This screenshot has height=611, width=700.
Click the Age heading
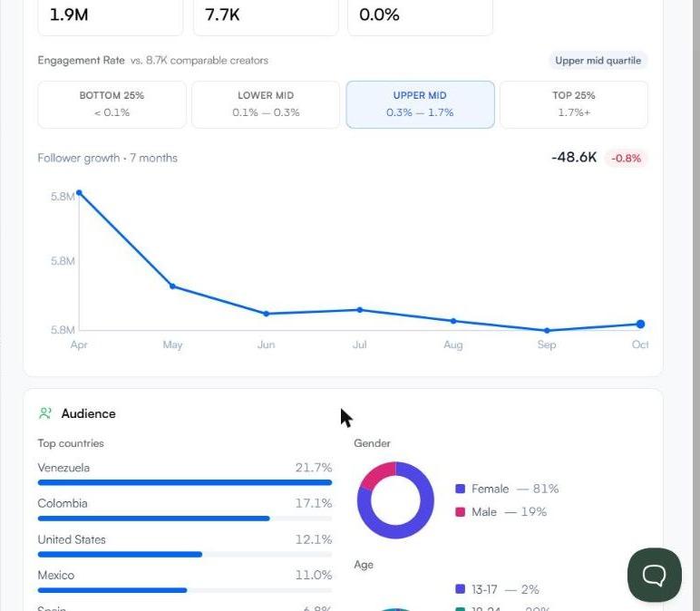364,565
